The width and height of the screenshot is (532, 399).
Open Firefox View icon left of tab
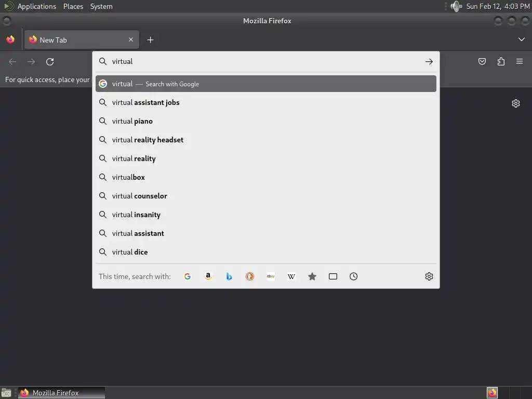[x=10, y=39]
